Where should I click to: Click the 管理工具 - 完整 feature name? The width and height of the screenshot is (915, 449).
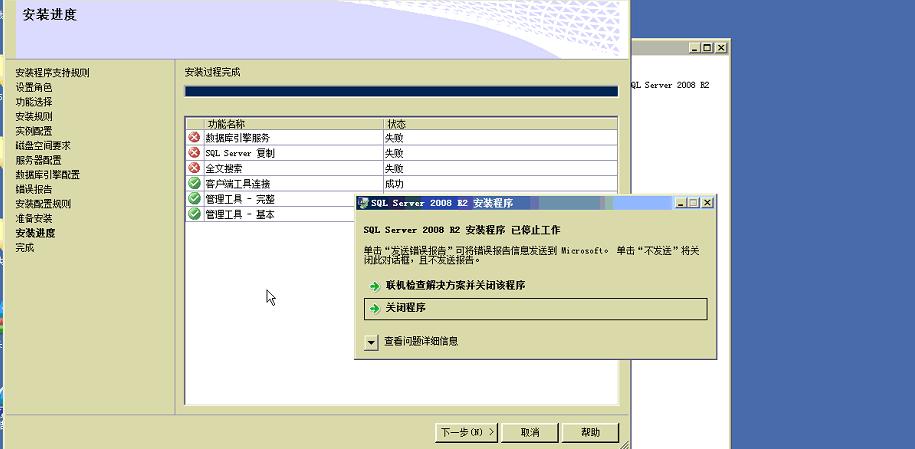(x=240, y=199)
